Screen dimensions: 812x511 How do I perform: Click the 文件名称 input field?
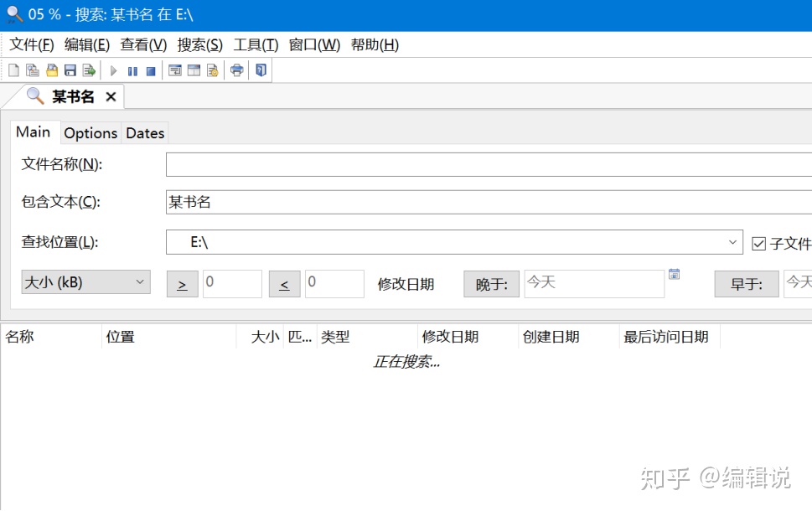click(489, 165)
